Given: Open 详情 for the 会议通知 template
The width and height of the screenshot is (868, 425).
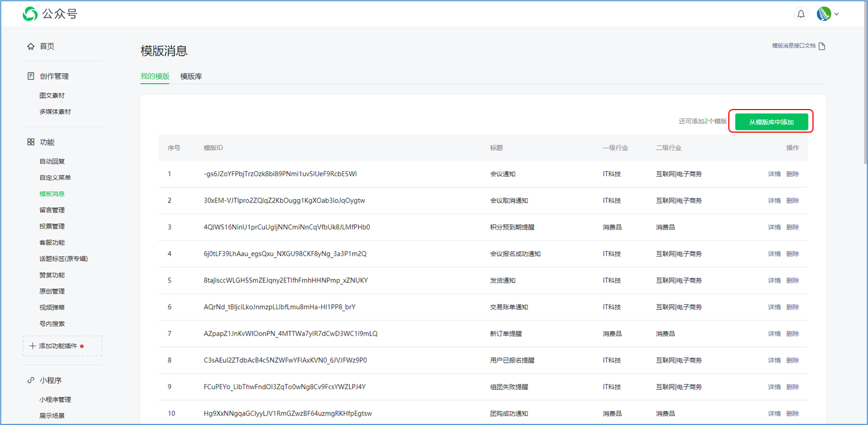Looking at the screenshot, I should click(x=774, y=174).
